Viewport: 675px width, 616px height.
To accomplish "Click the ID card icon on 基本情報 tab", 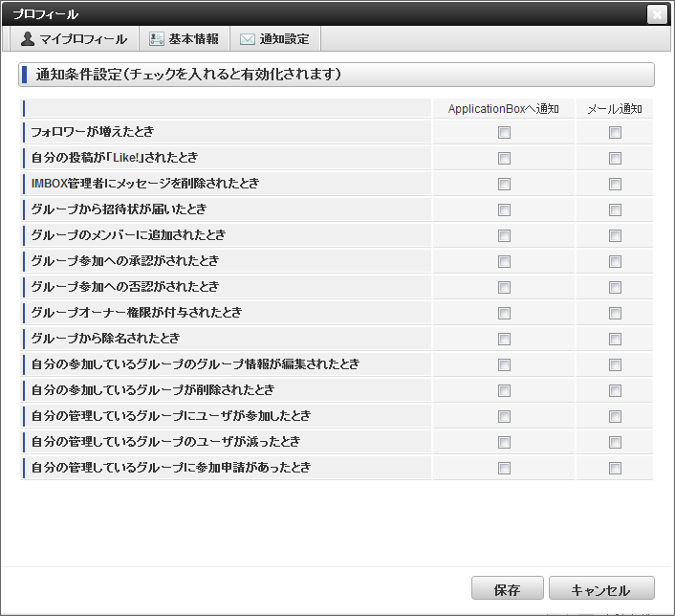I will [156, 39].
